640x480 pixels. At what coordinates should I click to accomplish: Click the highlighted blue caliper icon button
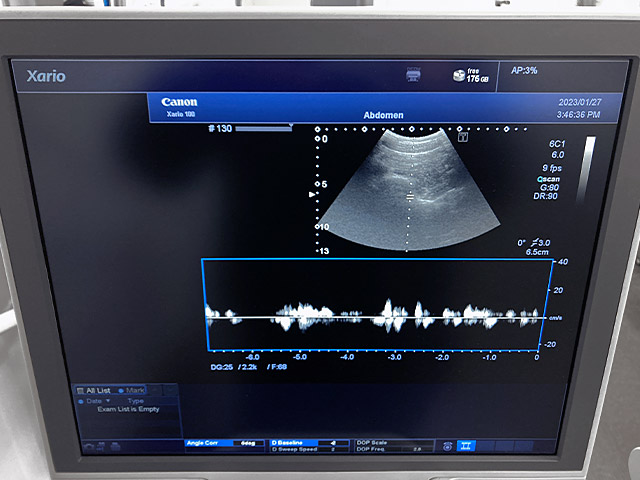coord(466,446)
